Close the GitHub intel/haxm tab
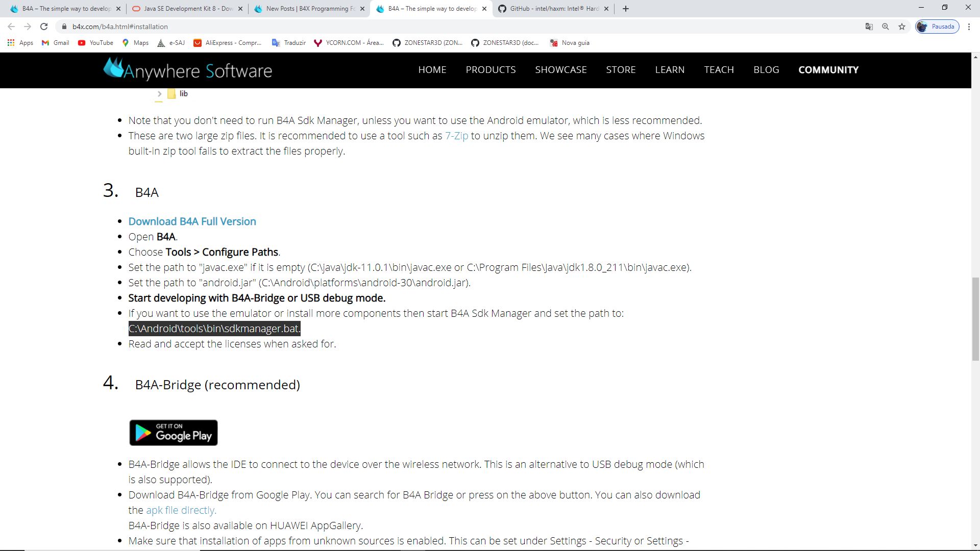The image size is (980, 551). 606,9
